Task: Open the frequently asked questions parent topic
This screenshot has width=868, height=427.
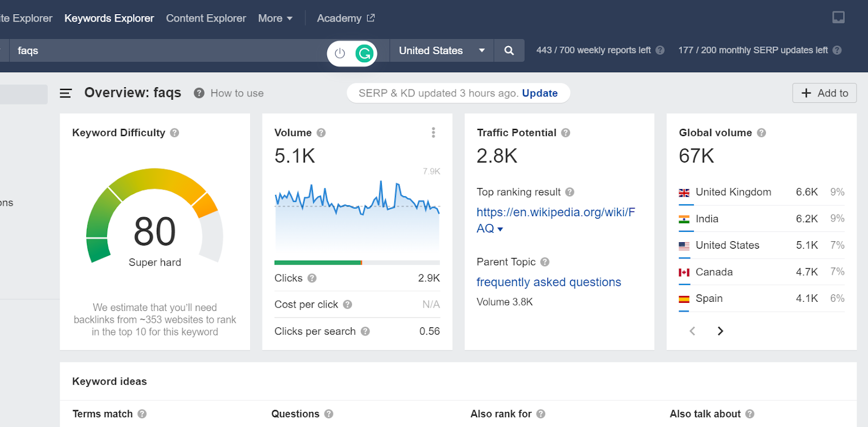Action: [x=548, y=282]
